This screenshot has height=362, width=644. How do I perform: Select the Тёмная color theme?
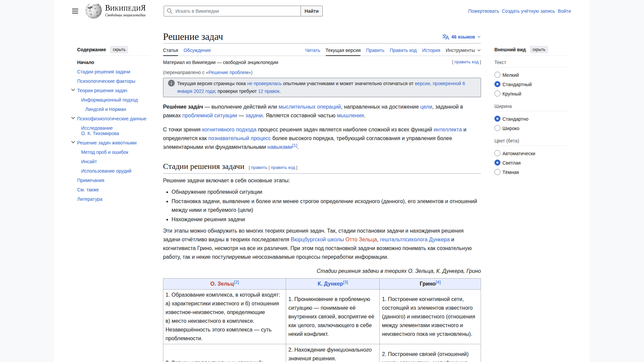coord(497,172)
